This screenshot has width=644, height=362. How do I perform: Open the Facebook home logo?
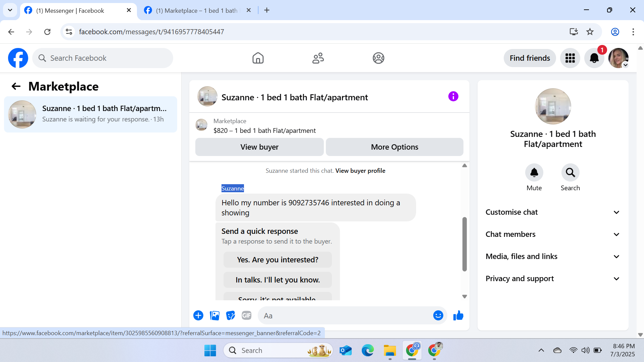pyautogui.click(x=18, y=58)
